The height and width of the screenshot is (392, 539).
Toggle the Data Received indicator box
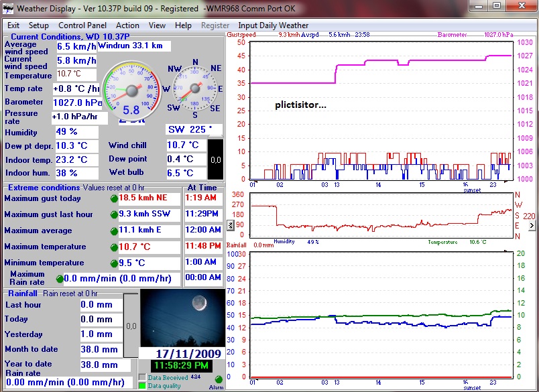(141, 378)
